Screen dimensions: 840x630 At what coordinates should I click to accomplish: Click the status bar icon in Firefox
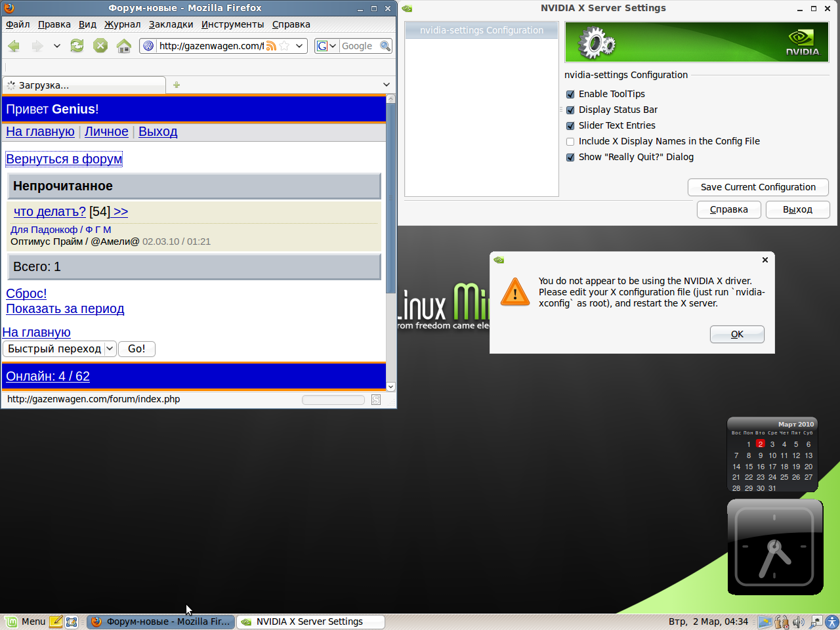point(376,400)
